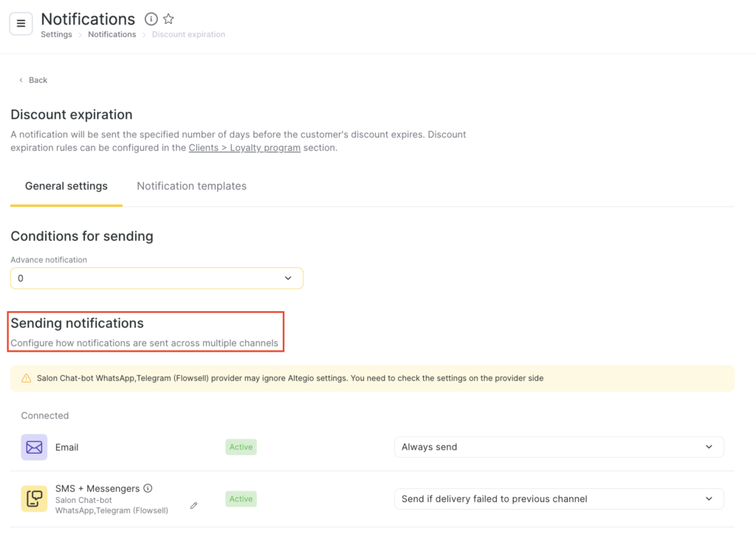Image resolution: width=756 pixels, height=540 pixels.
Task: Click the info icon next to SMS + Messengers
Action: click(x=148, y=488)
